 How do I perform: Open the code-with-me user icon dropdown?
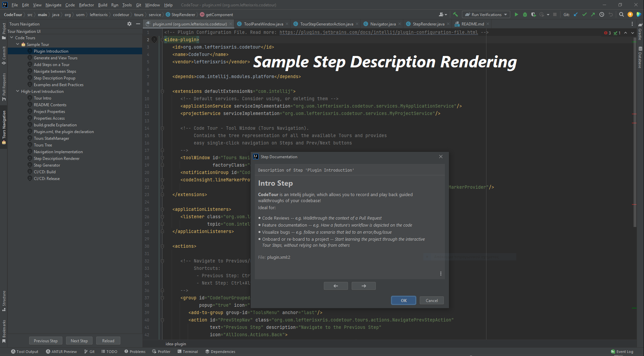443,14
